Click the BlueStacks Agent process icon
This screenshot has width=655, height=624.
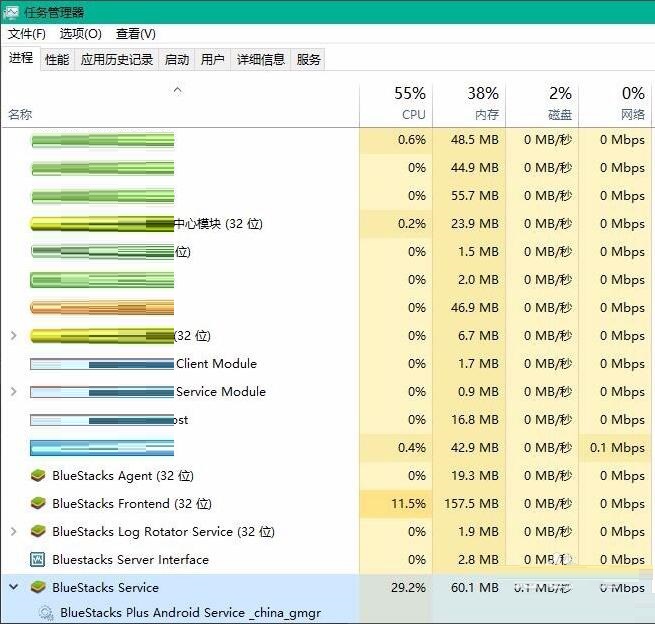click(x=38, y=475)
